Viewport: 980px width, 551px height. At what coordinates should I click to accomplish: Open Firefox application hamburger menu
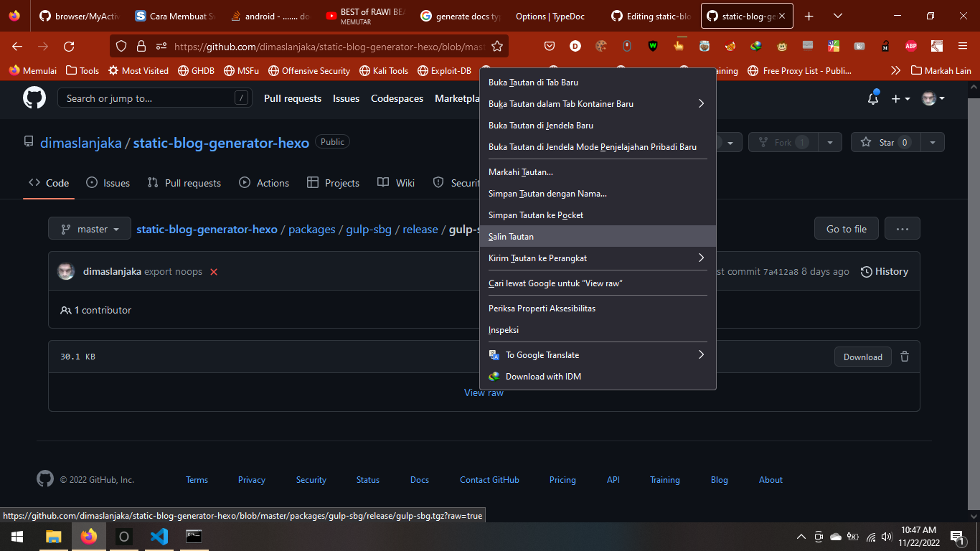click(963, 46)
